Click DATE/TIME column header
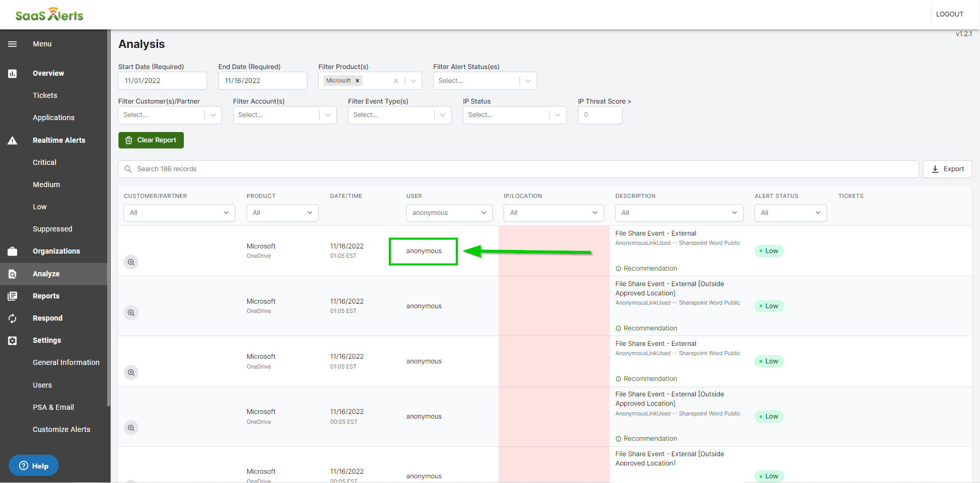The image size is (980, 483). click(346, 196)
